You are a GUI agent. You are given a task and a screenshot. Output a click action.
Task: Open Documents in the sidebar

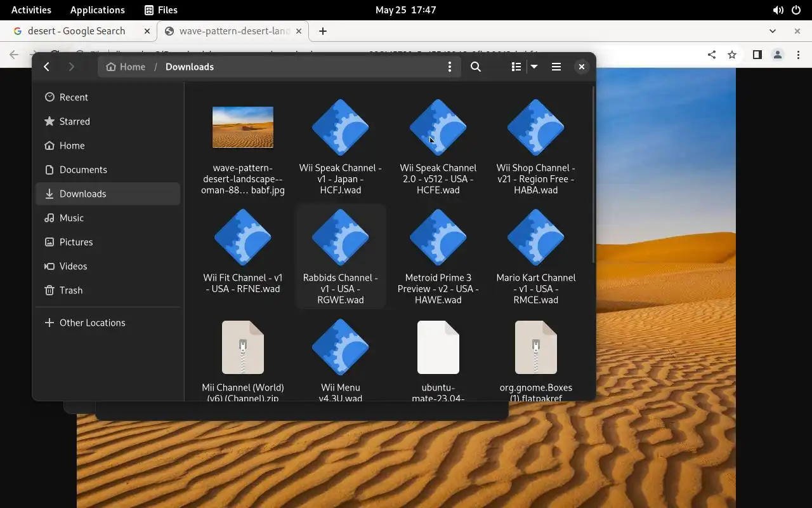coord(108,170)
